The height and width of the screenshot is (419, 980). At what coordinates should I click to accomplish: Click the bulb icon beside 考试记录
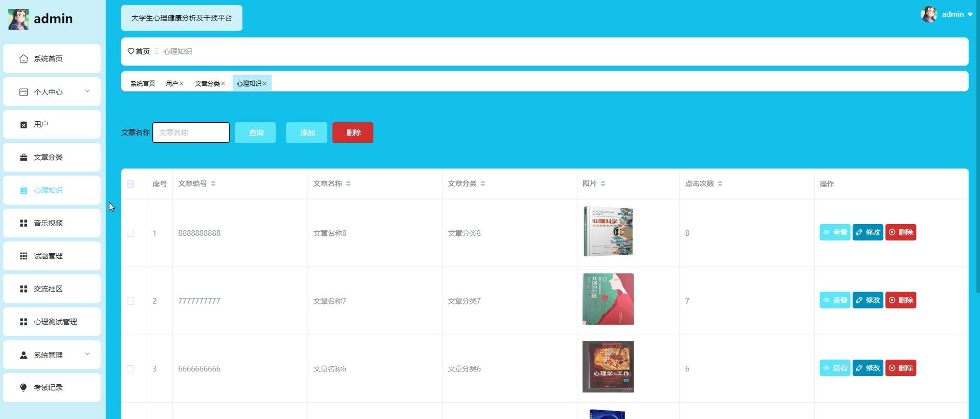pyautogui.click(x=24, y=388)
